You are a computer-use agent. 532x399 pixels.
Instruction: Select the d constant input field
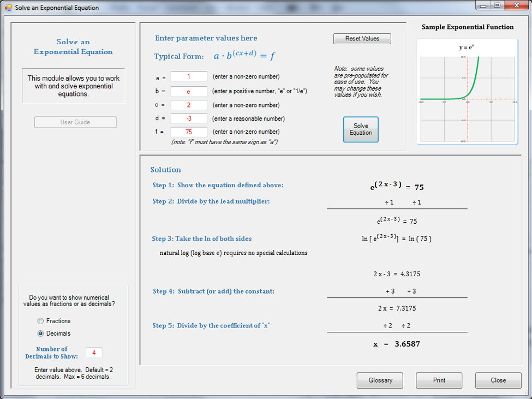click(189, 118)
